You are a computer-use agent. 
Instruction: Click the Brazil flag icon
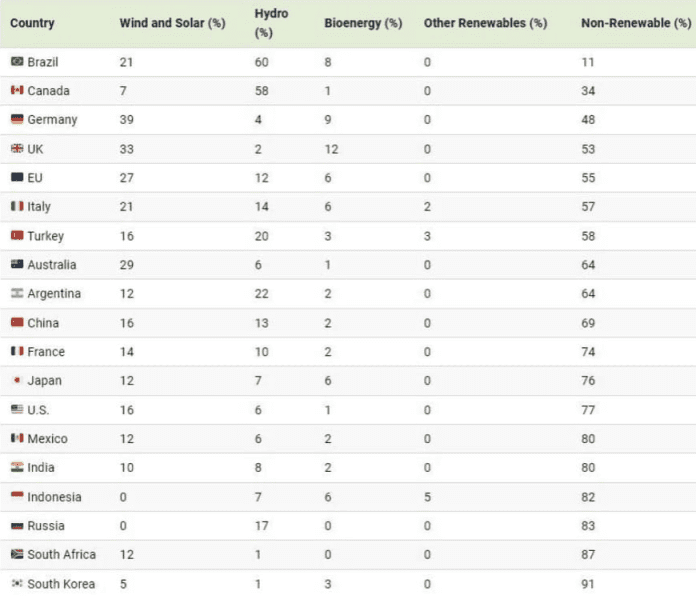pos(17,62)
